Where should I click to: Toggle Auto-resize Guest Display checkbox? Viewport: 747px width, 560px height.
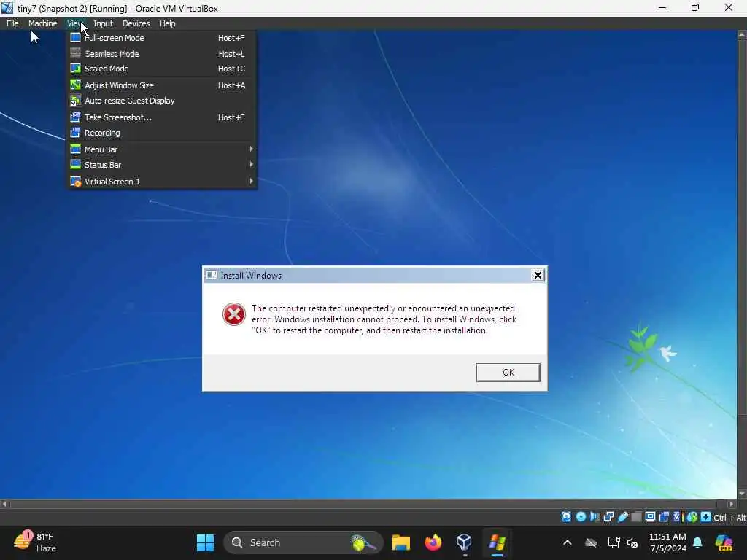click(161, 101)
